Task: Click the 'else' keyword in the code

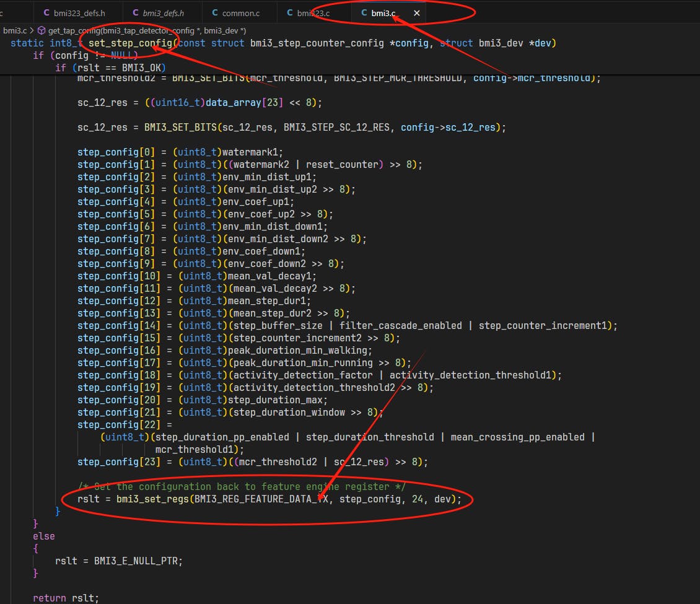Action: (43, 536)
